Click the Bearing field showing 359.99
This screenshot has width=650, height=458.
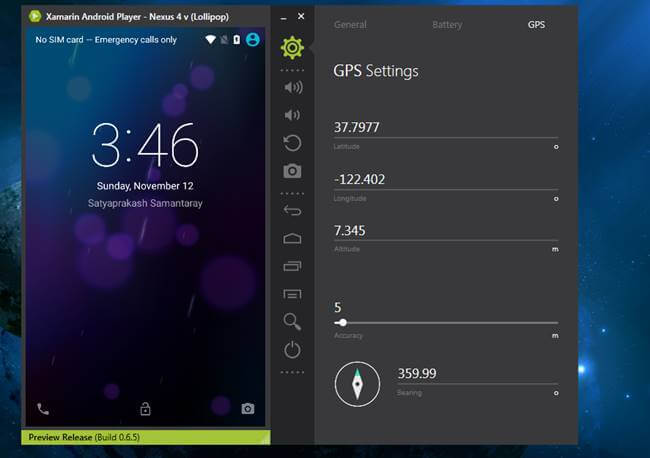(478, 373)
